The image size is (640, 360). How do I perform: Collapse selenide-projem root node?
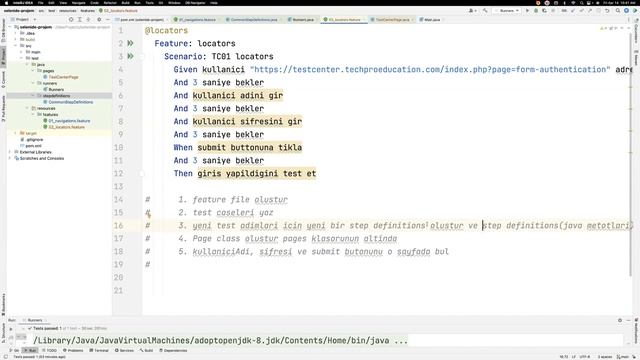[10, 27]
